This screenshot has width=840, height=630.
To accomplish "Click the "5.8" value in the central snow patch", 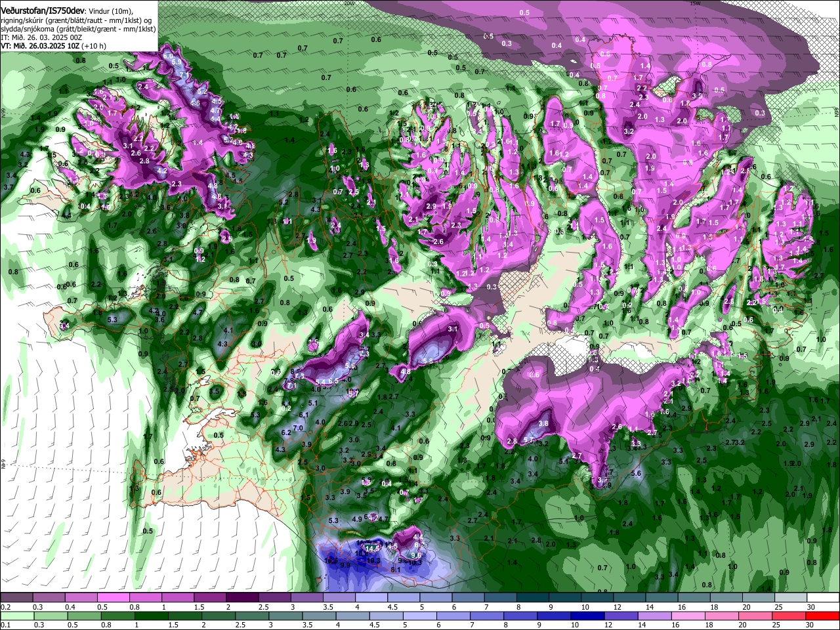I will (x=429, y=361).
